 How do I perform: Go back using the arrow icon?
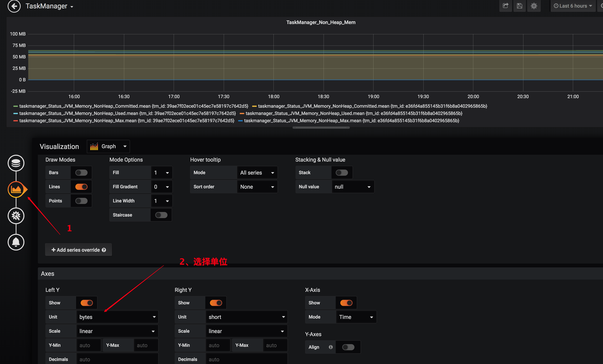point(14,6)
